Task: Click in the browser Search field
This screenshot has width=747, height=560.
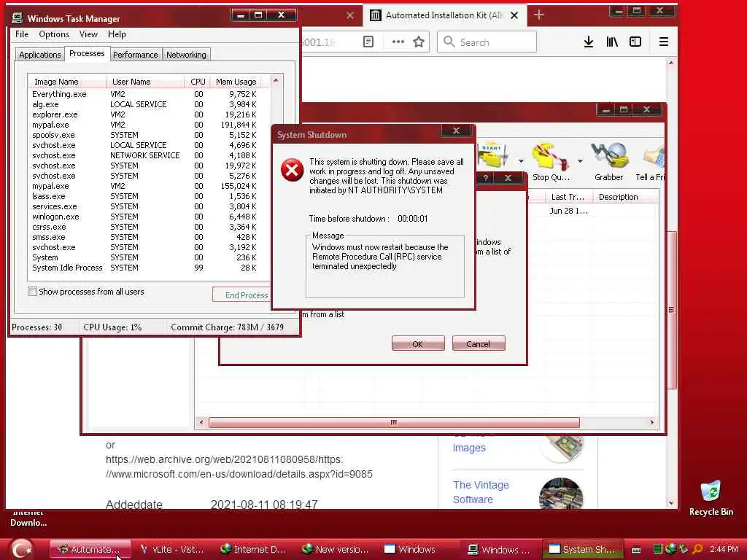Action: [x=487, y=42]
